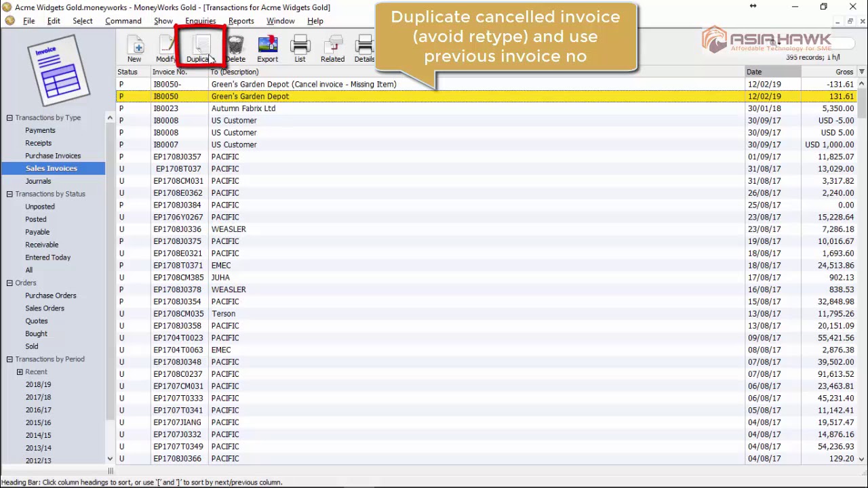The width and height of the screenshot is (868, 488).
Task: Sort by Status column header
Action: click(133, 72)
